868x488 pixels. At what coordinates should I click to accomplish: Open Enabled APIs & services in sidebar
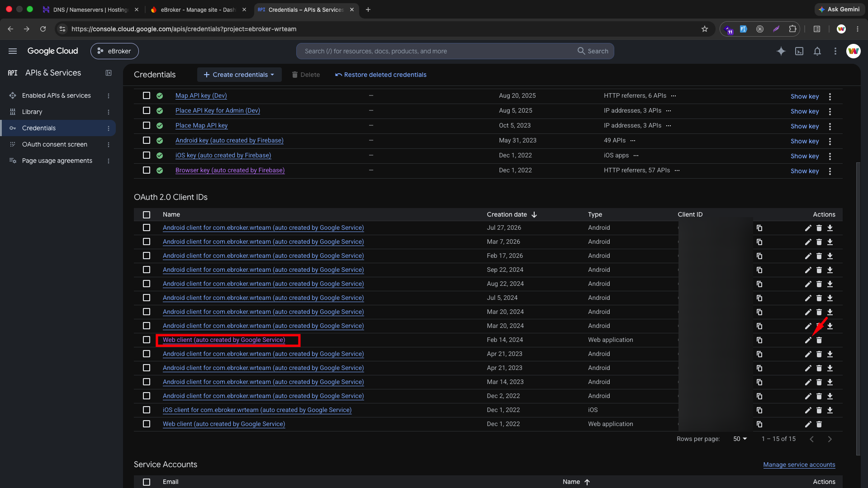click(57, 95)
